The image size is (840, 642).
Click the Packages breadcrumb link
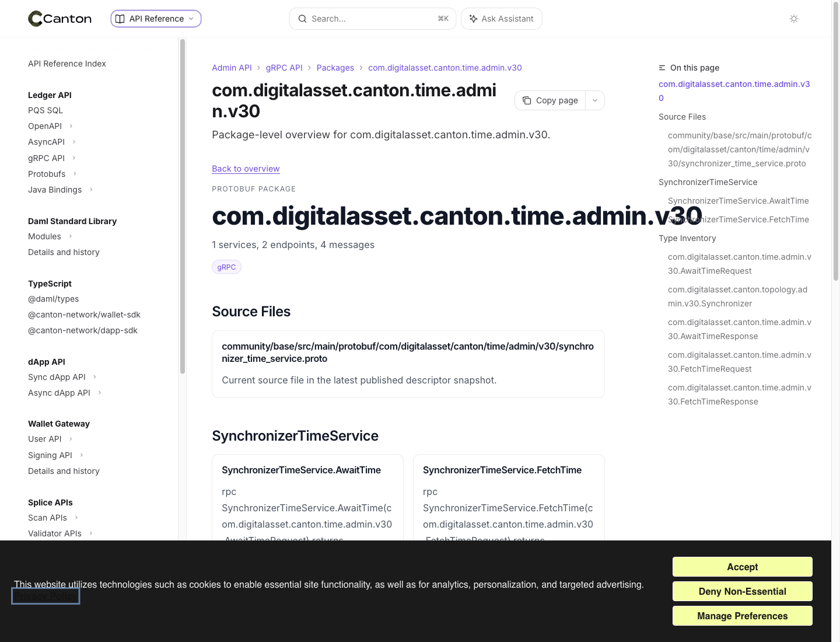point(335,68)
